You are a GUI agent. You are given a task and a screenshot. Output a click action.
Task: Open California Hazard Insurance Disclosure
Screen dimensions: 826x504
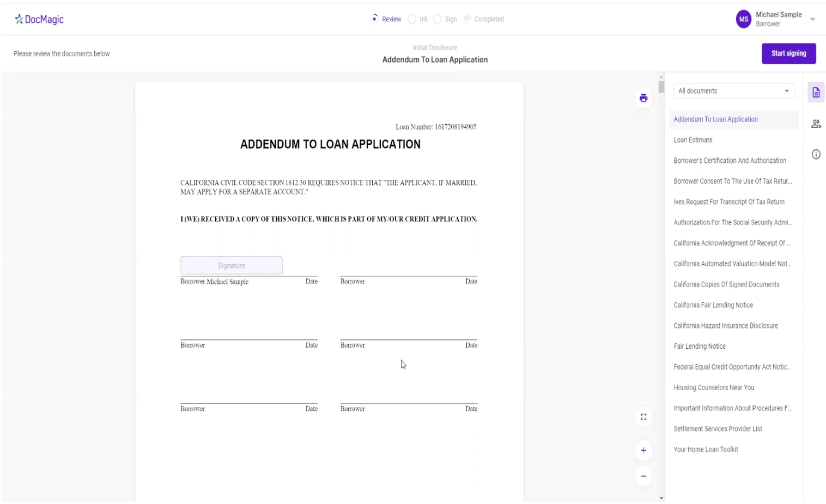click(734, 326)
